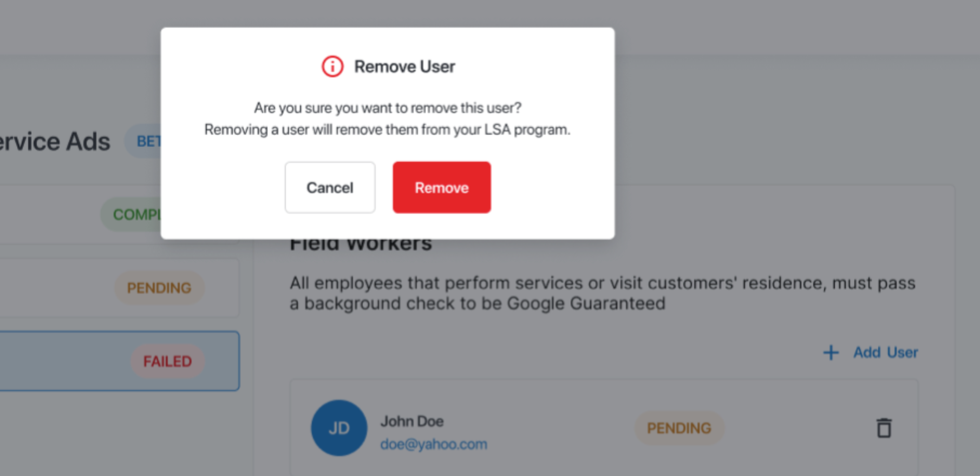Click the red info icon beside Remove User
The width and height of the screenshot is (980, 476).
click(332, 67)
